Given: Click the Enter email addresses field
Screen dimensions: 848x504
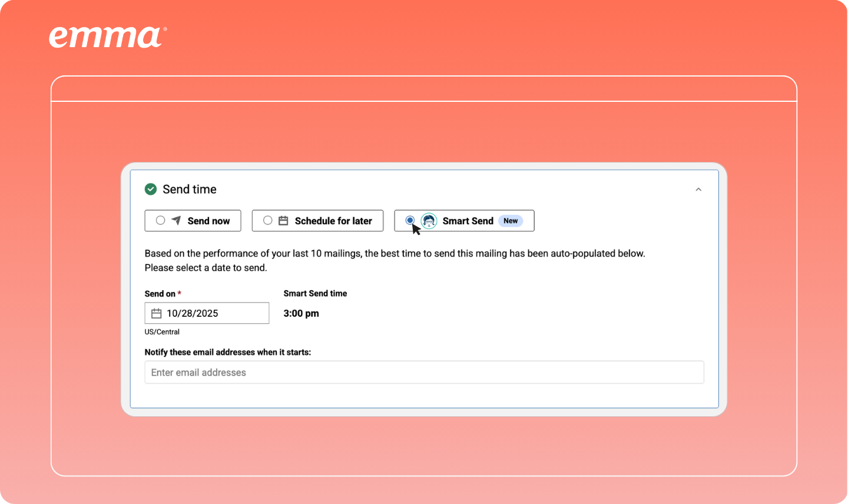Looking at the screenshot, I should coord(424,372).
